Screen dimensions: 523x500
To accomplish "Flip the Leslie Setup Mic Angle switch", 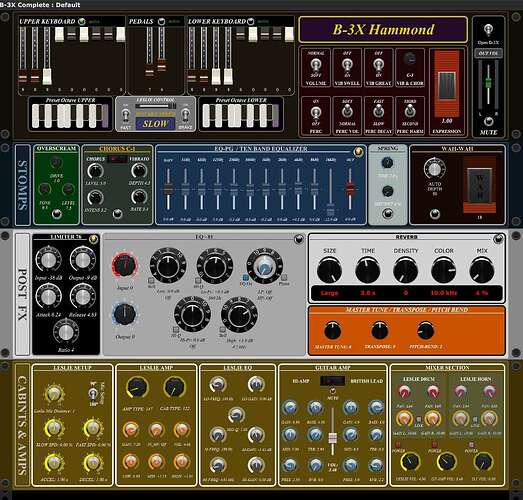I will (93, 394).
